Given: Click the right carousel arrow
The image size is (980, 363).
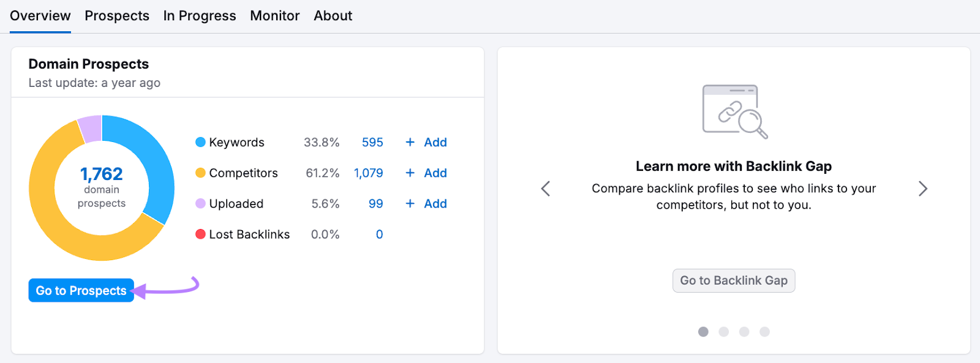Looking at the screenshot, I should 922,189.
